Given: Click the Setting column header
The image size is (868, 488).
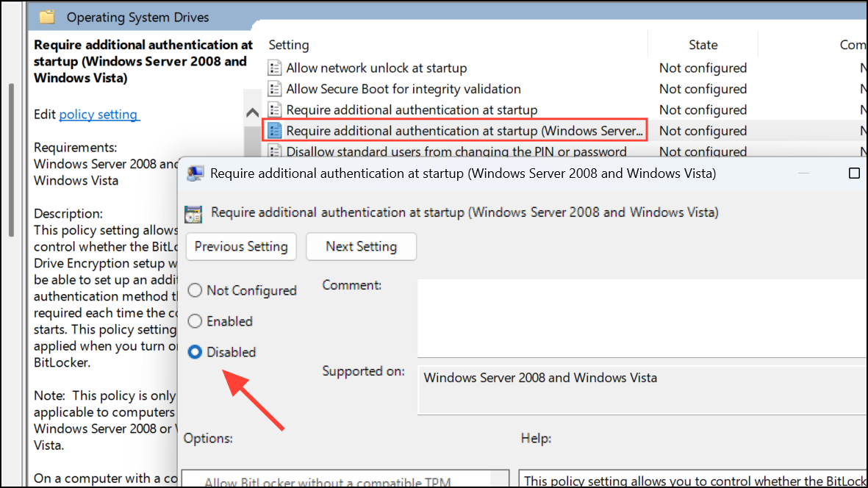Looking at the screenshot, I should pos(289,45).
